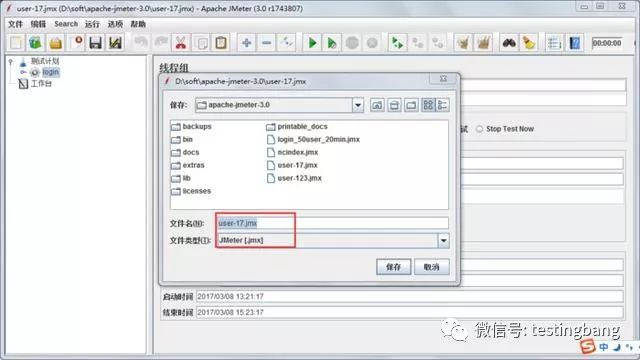Click the Remote Stop All icon
This screenshot has height=360, width=640.
(x=417, y=42)
